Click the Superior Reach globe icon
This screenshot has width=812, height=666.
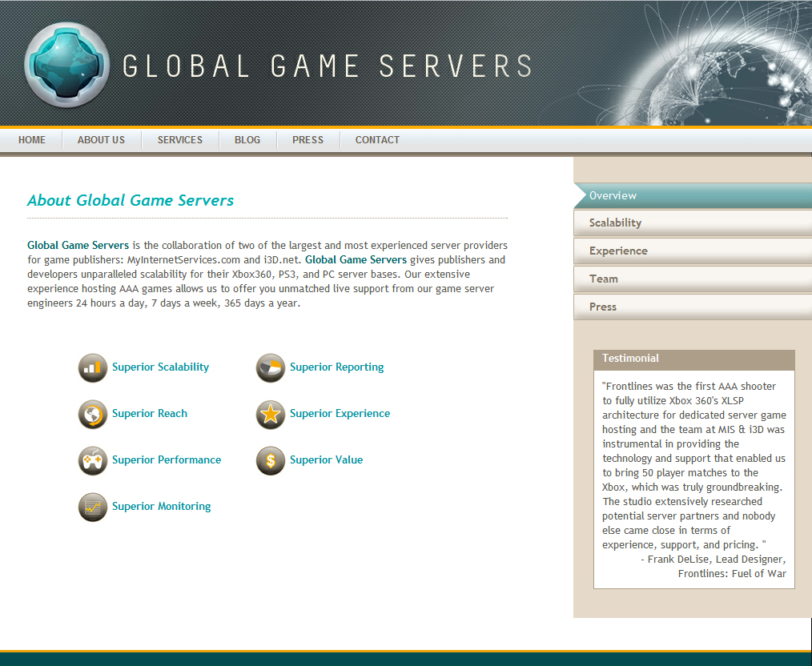(93, 414)
